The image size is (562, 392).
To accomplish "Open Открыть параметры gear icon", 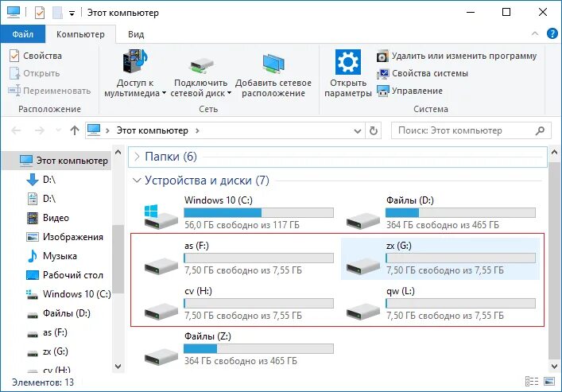I will tap(347, 62).
